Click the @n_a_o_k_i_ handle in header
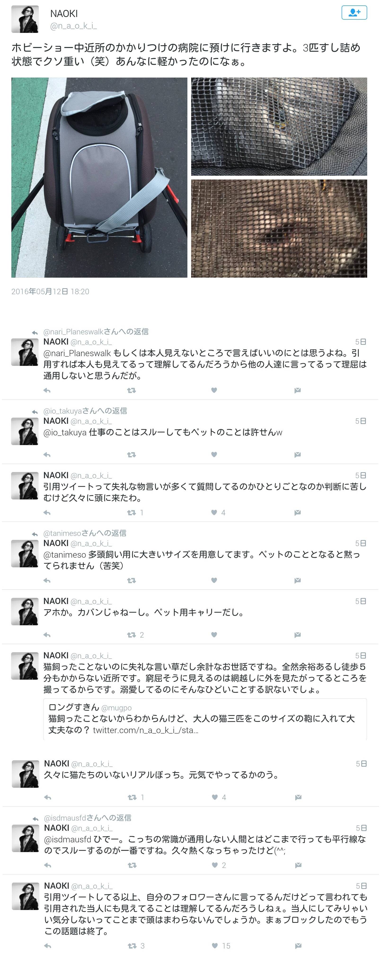 (x=74, y=26)
